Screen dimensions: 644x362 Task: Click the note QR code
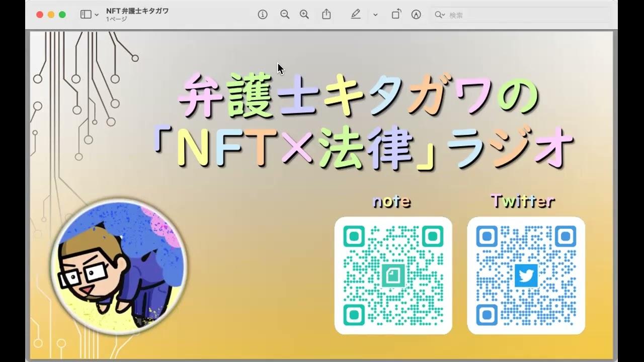pyautogui.click(x=393, y=276)
